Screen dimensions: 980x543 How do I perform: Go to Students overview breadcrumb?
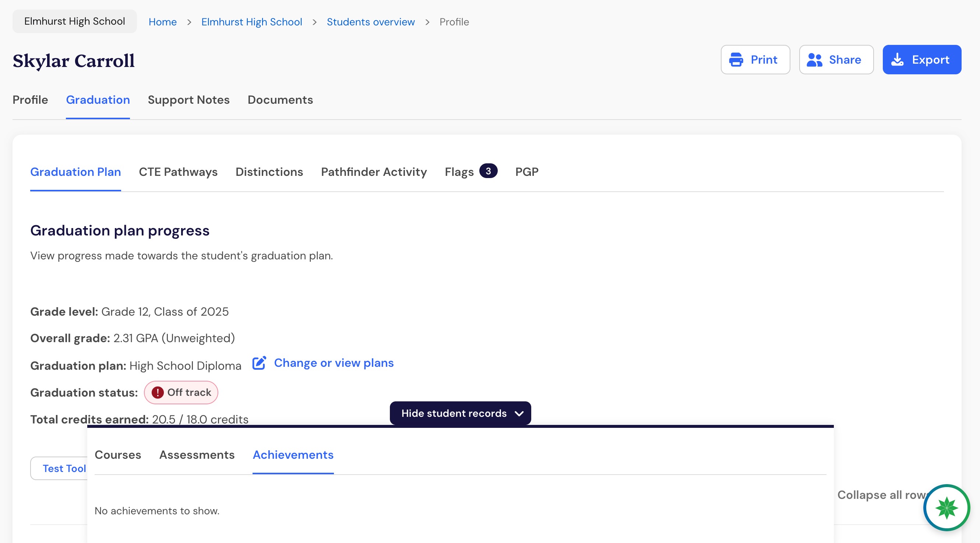pyautogui.click(x=371, y=22)
